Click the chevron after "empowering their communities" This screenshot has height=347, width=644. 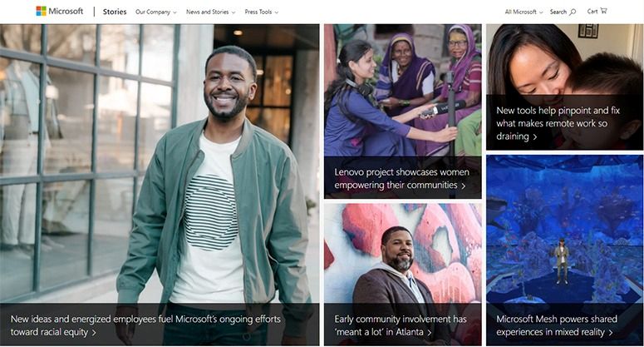463,186
